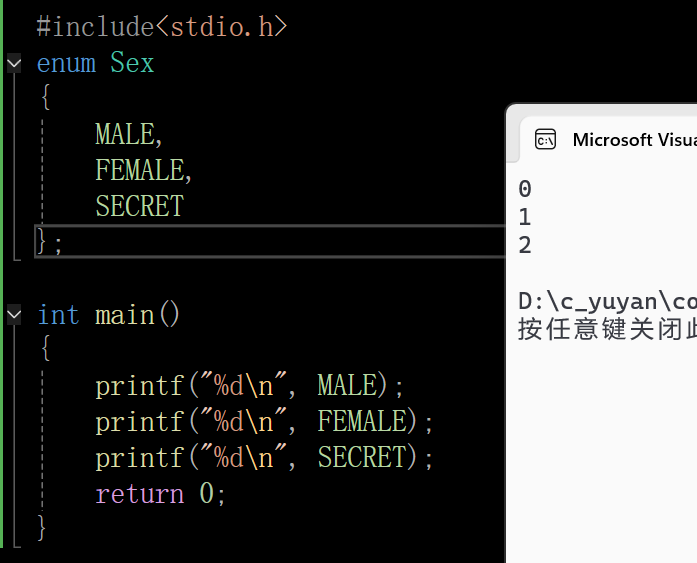Click the D:\c_yuyan path in console
The image size is (697, 563).
tap(608, 302)
